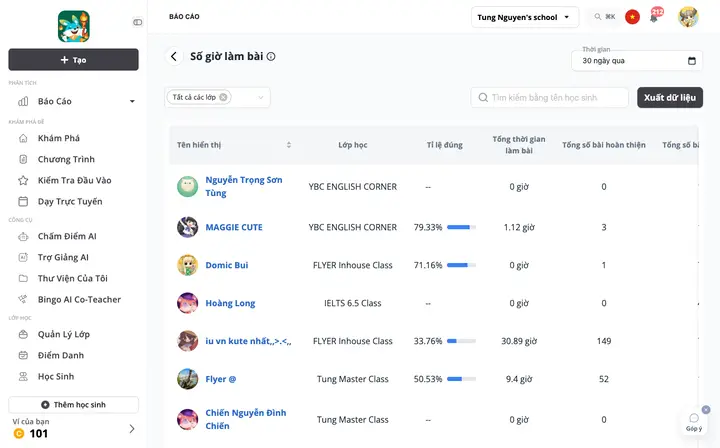
Task: Click the coin icon in Ví của bạn
Action: 19,433
